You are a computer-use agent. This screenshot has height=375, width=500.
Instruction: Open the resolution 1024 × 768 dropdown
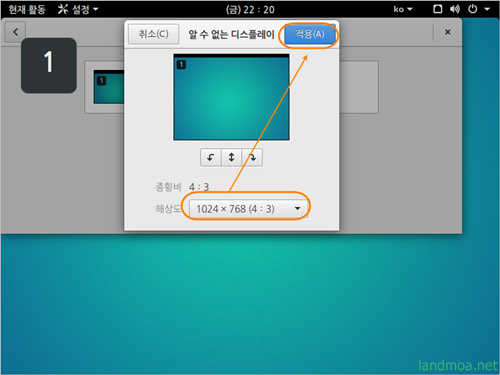coord(248,209)
